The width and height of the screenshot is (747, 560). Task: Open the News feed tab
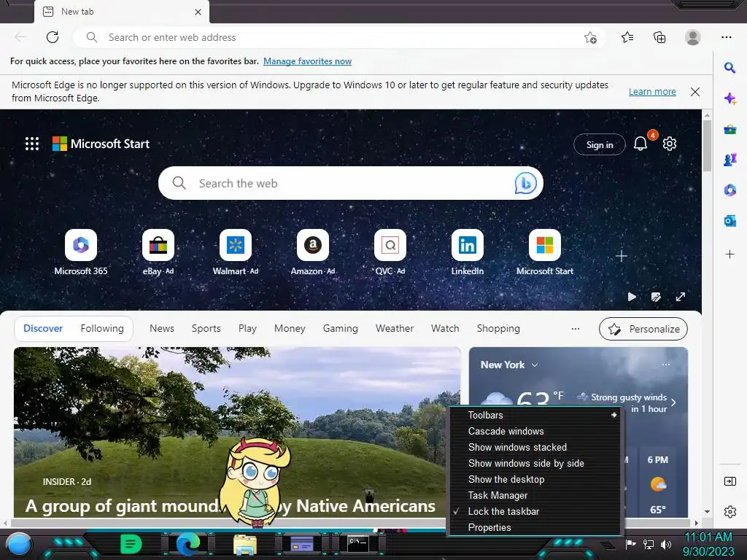coord(162,329)
